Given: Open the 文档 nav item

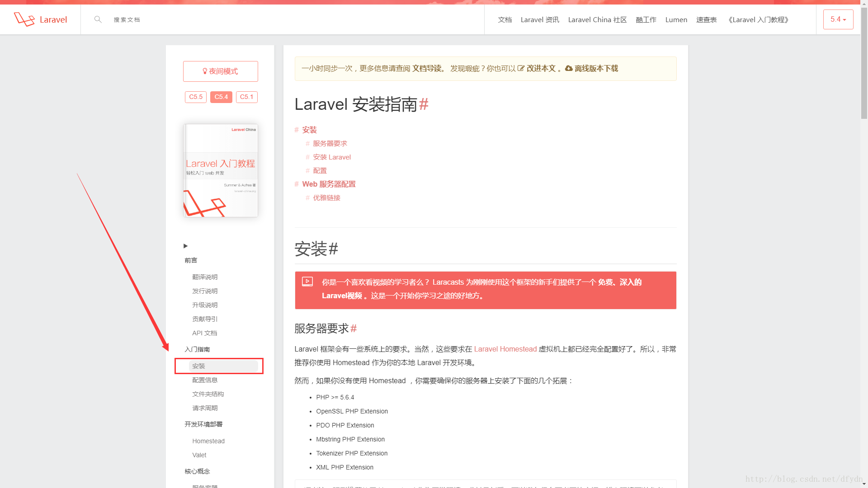Looking at the screenshot, I should click(505, 20).
